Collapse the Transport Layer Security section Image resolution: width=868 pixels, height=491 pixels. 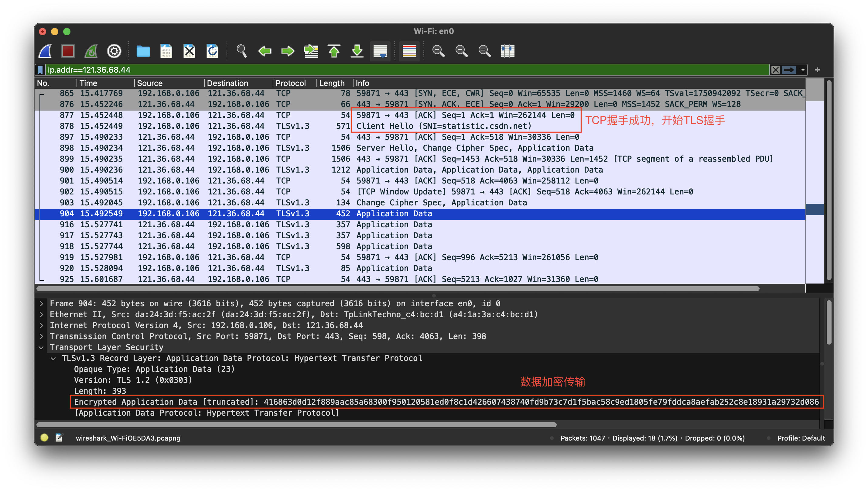(42, 347)
